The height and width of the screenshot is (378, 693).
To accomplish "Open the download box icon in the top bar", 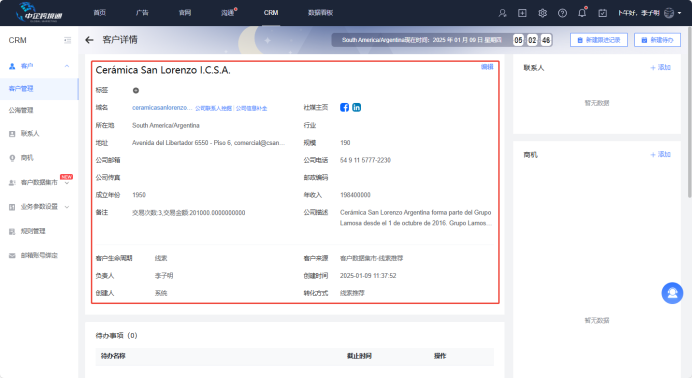I will 522,13.
